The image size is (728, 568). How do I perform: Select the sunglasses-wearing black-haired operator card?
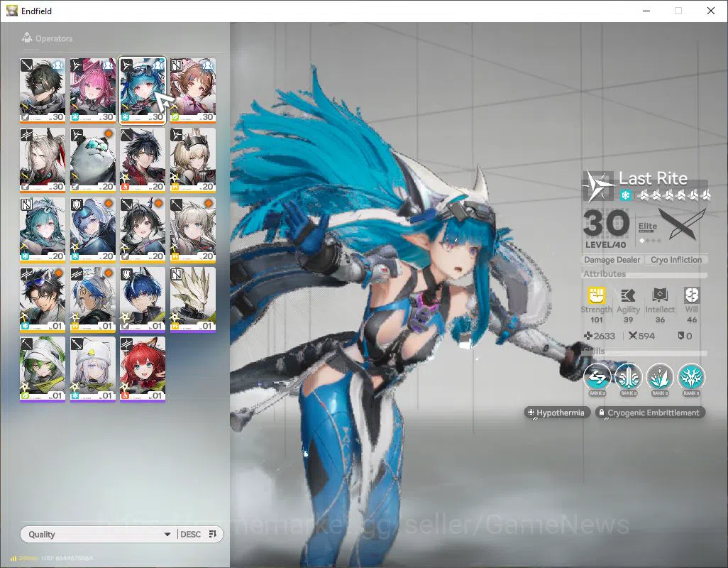pyautogui.click(x=43, y=299)
